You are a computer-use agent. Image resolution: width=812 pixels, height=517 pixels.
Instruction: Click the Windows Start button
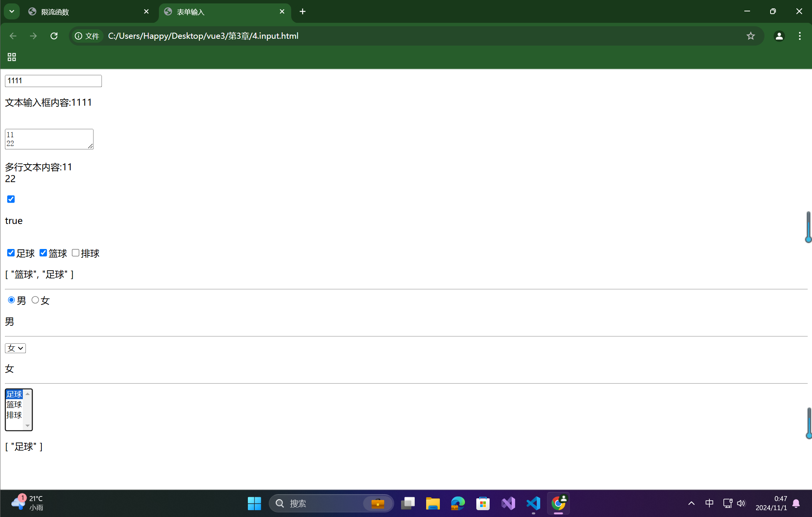pos(254,503)
